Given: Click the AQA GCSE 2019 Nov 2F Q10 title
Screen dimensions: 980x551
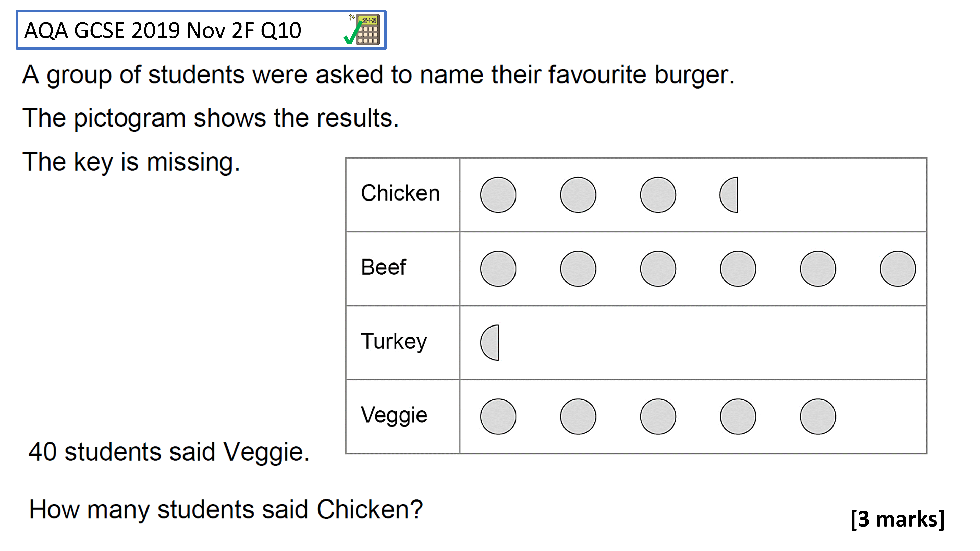Looking at the screenshot, I should [x=163, y=30].
